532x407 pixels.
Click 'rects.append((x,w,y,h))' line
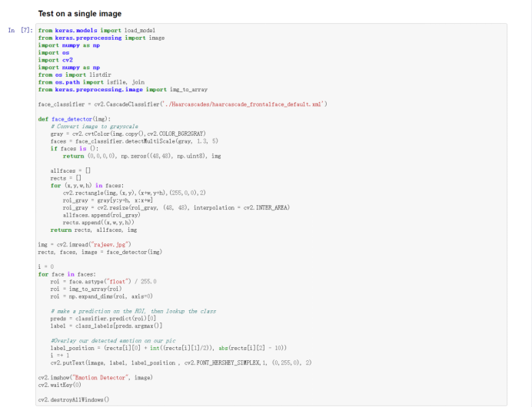coord(98,223)
